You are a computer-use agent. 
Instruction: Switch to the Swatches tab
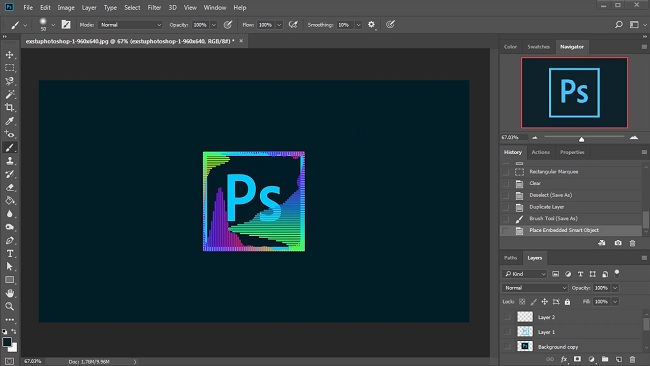pos(538,47)
